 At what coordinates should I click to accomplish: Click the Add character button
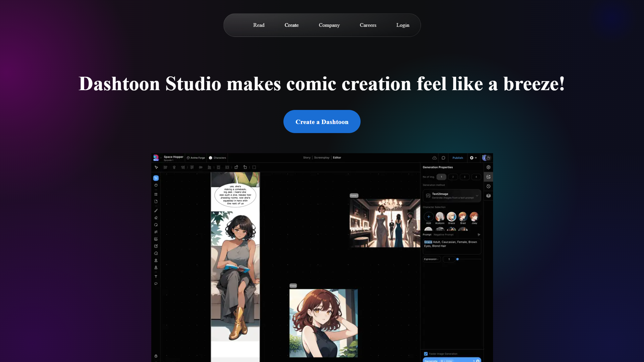coord(428,217)
